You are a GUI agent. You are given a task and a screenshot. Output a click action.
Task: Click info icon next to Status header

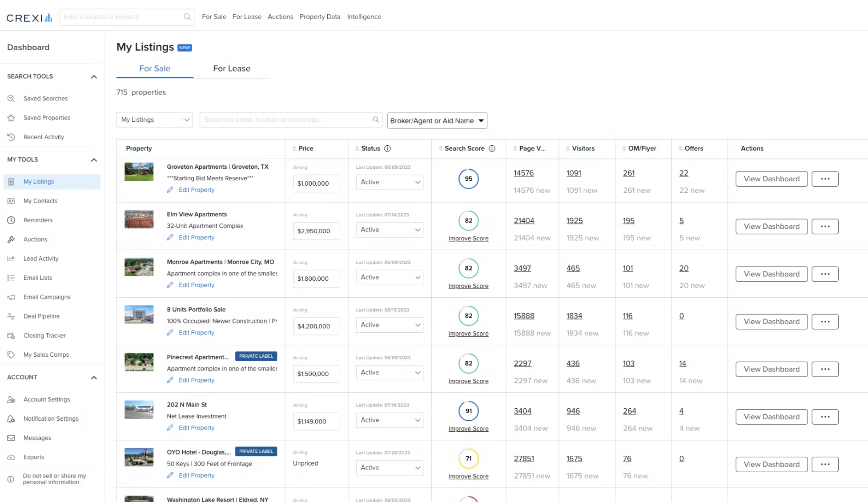point(387,148)
